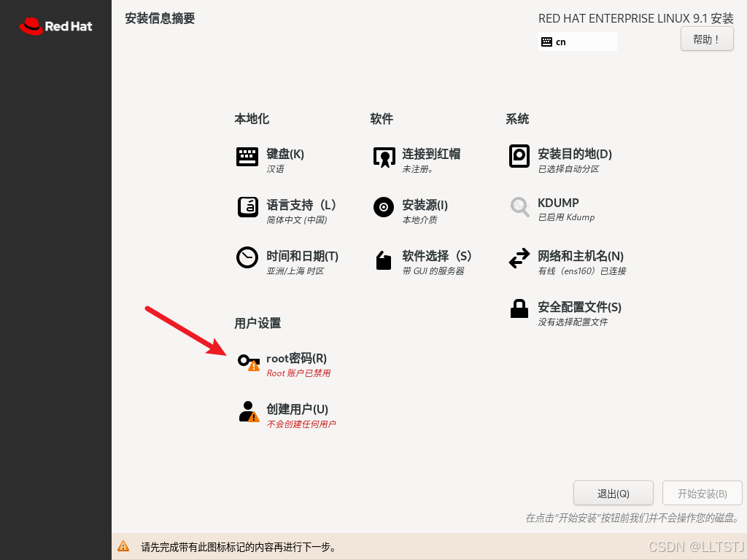Click the language support icon
The height and width of the screenshot is (560, 747).
[248, 207]
